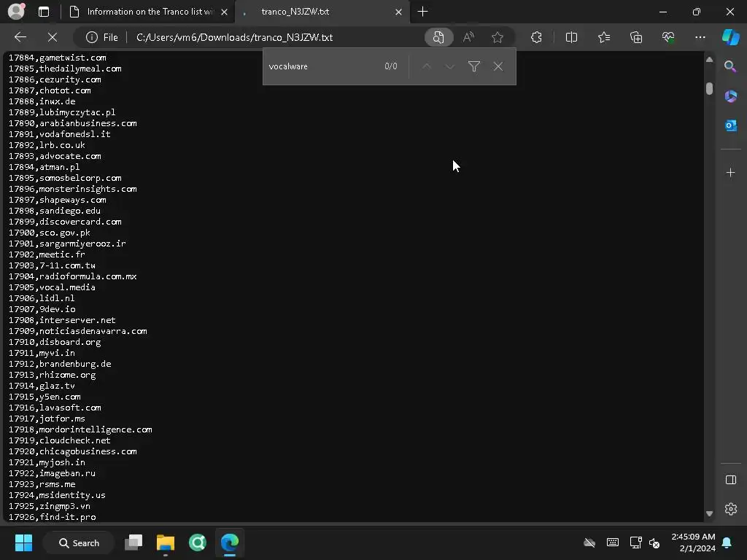Switch to Information on the Tranco list tab
747x560 pixels.
tap(150, 12)
